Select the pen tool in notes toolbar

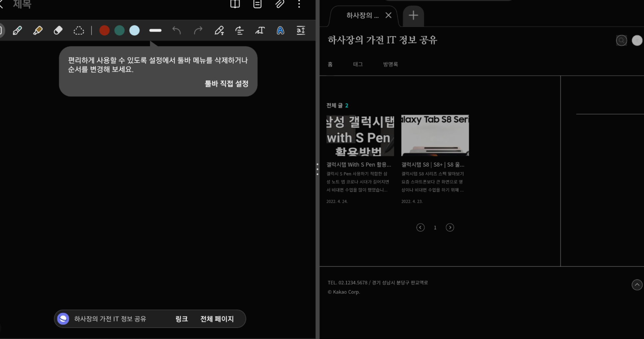pyautogui.click(x=17, y=31)
